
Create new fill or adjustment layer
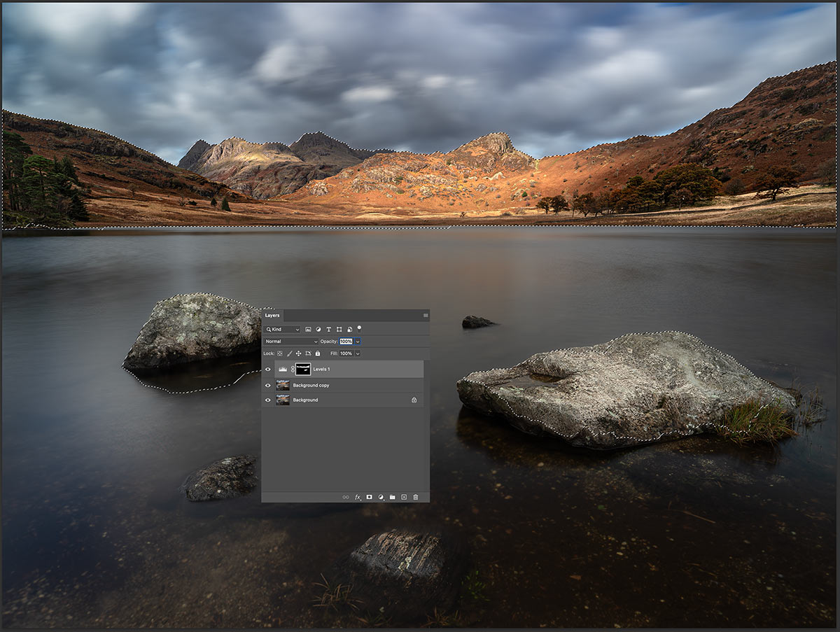tap(381, 497)
